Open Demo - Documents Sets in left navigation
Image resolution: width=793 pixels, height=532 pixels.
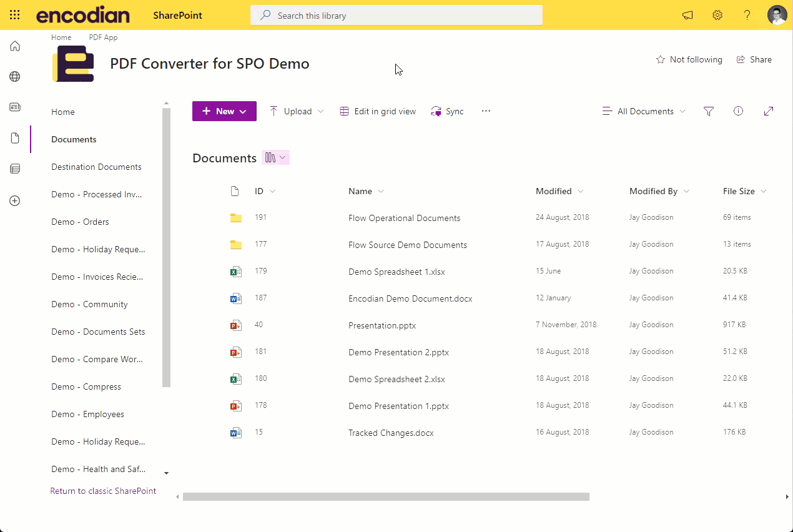pyautogui.click(x=98, y=332)
